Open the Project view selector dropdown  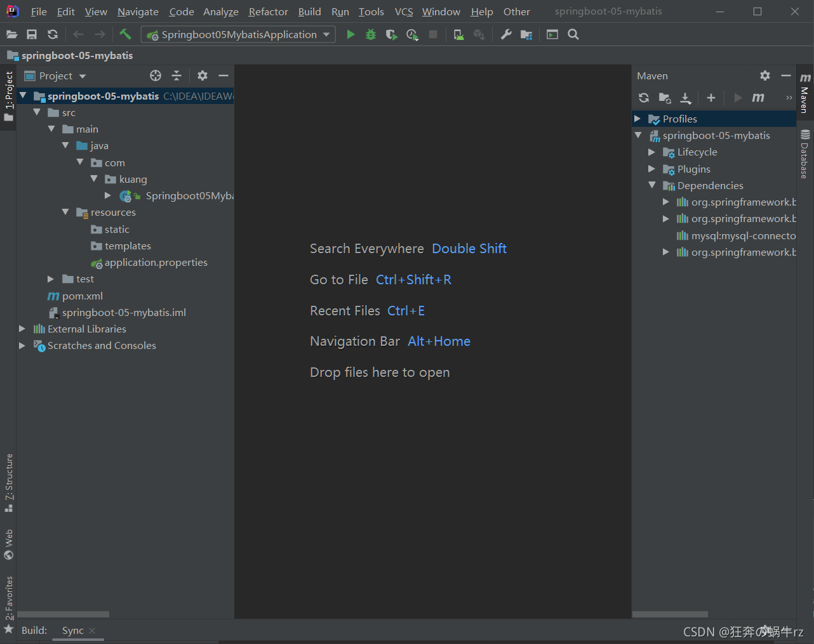click(x=55, y=76)
